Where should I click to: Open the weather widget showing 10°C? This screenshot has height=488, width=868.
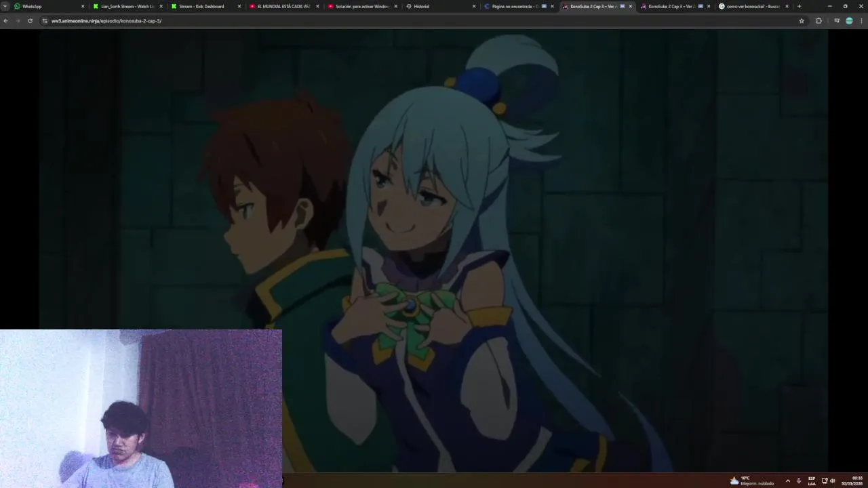(x=751, y=481)
